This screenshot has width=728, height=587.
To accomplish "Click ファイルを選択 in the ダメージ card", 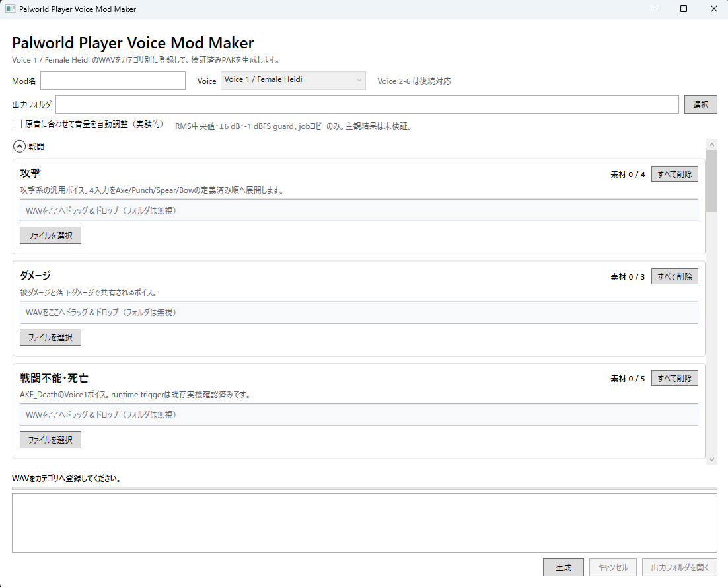I will coord(50,338).
